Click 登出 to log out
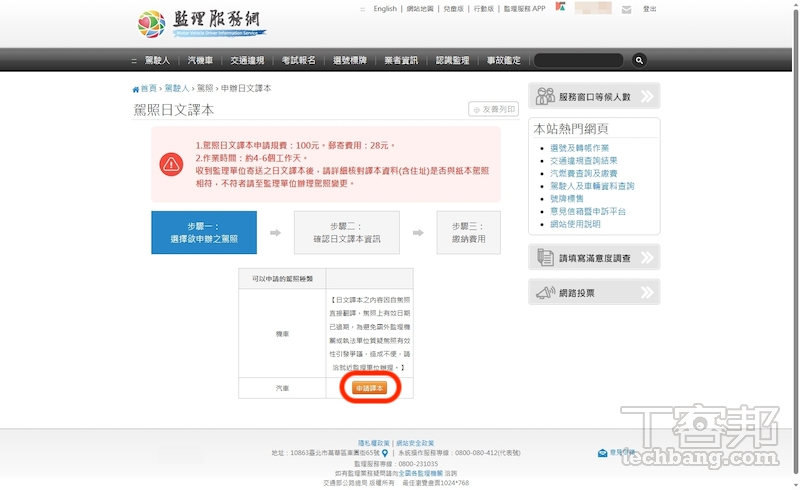 649,9
